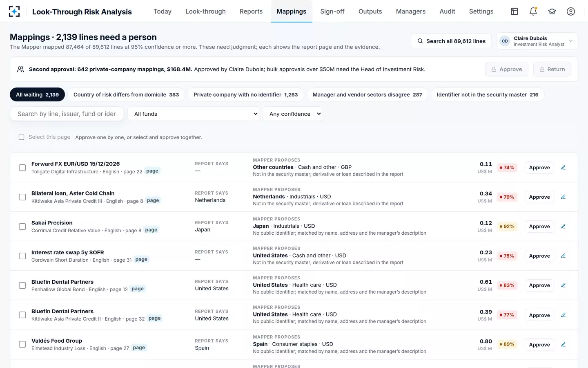This screenshot has height=368, width=588.
Task: Click the line, issuer, fund search field
Action: click(67, 114)
